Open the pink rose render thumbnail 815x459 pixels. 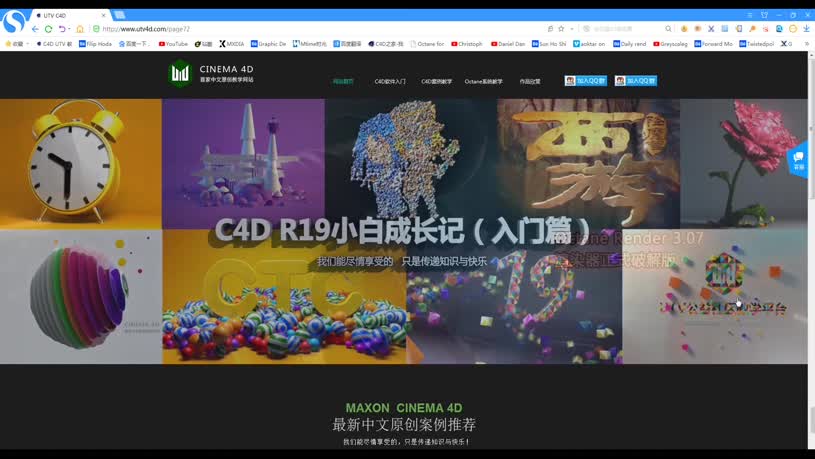pyautogui.click(x=744, y=164)
